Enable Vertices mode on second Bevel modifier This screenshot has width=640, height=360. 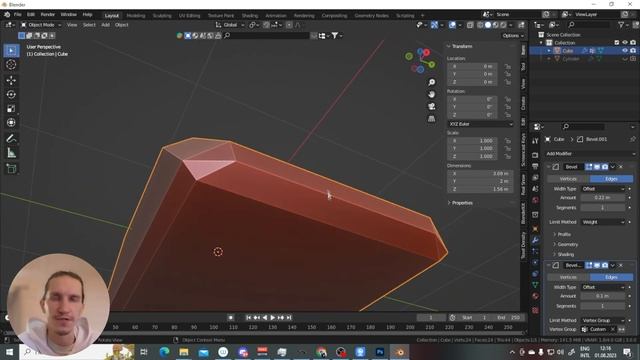coord(568,277)
